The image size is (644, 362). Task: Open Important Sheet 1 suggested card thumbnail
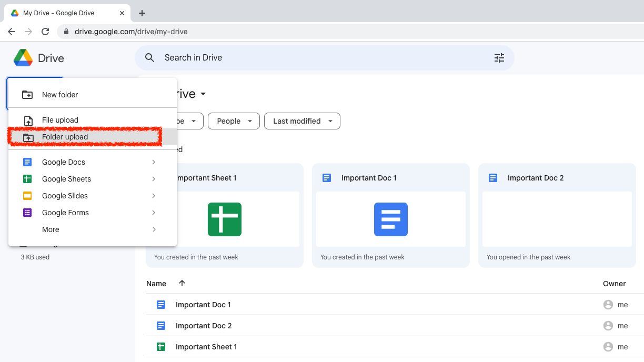[225, 219]
